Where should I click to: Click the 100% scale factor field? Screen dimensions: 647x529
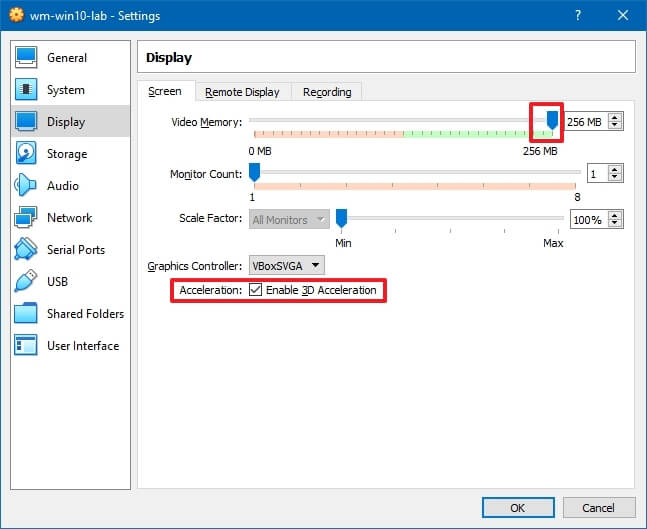589,220
